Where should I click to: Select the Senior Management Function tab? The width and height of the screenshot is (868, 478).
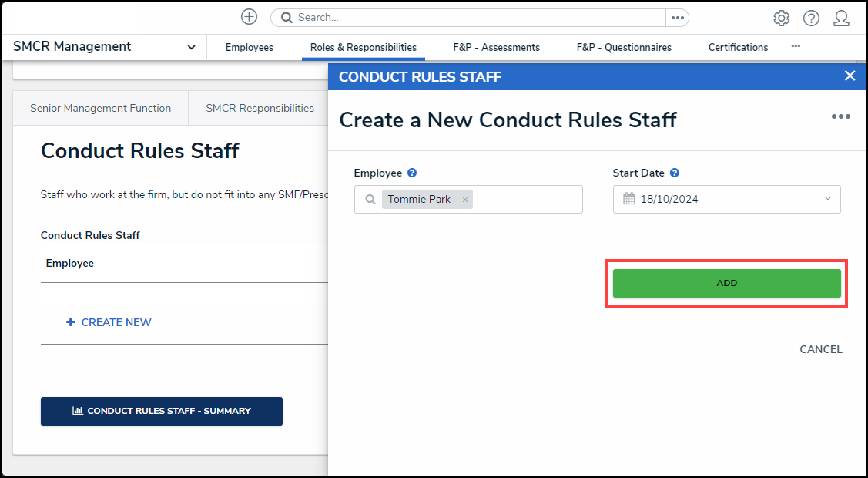tap(100, 109)
